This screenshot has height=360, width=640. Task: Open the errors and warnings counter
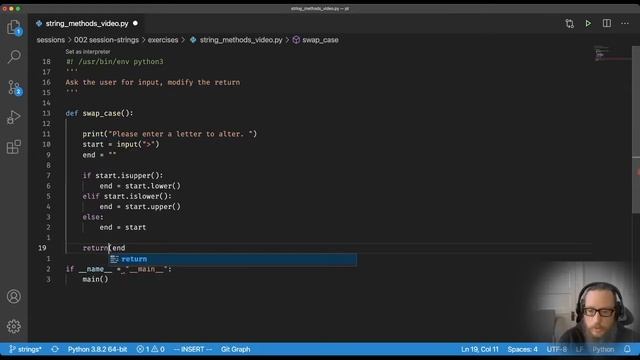pyautogui.click(x=151, y=349)
